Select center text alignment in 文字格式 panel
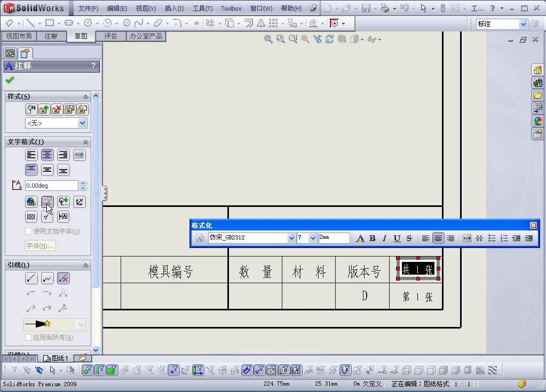This screenshot has width=546, height=392. point(48,155)
